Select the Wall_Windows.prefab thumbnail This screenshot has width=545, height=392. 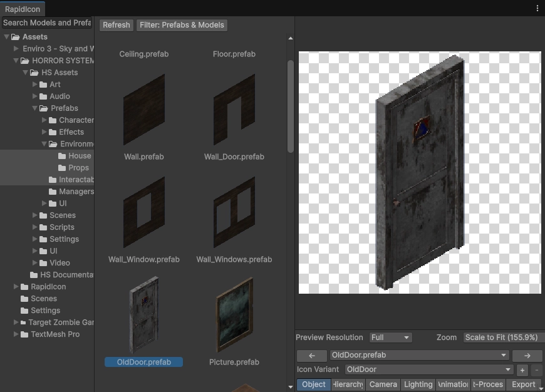click(x=234, y=212)
